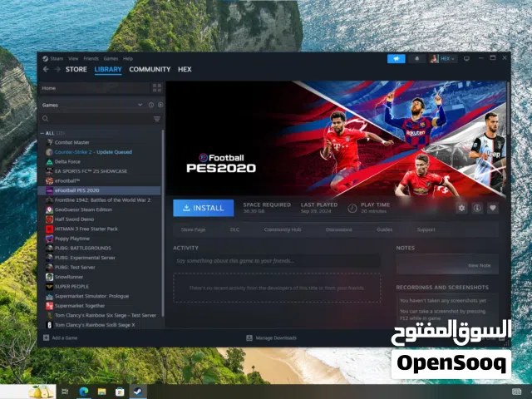Select Supermarket Together
This screenshot has width=532, height=399.
pos(100,306)
